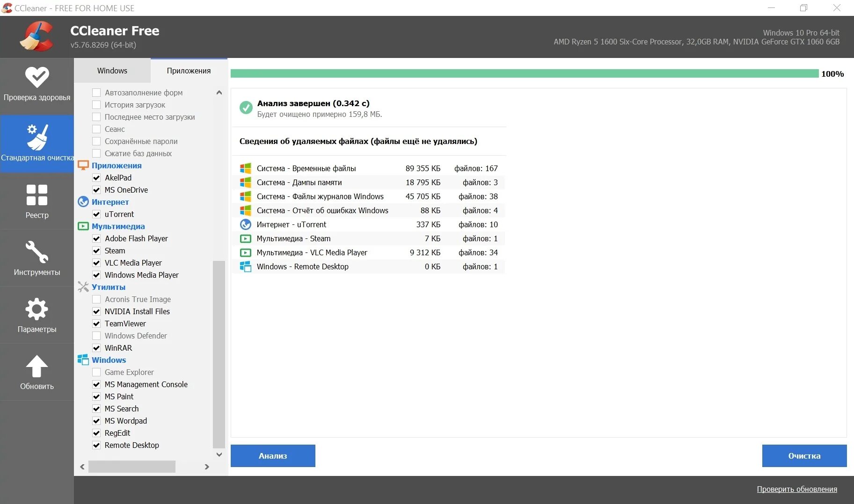The height and width of the screenshot is (504, 854).
Task: Click the Очистка button
Action: point(804,456)
